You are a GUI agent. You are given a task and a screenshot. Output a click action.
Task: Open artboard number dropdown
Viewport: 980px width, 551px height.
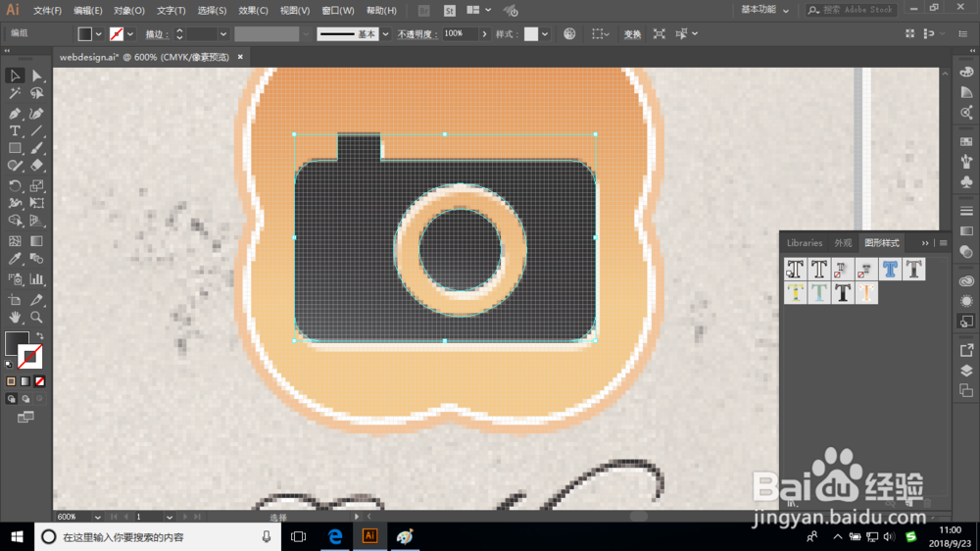coord(170,518)
